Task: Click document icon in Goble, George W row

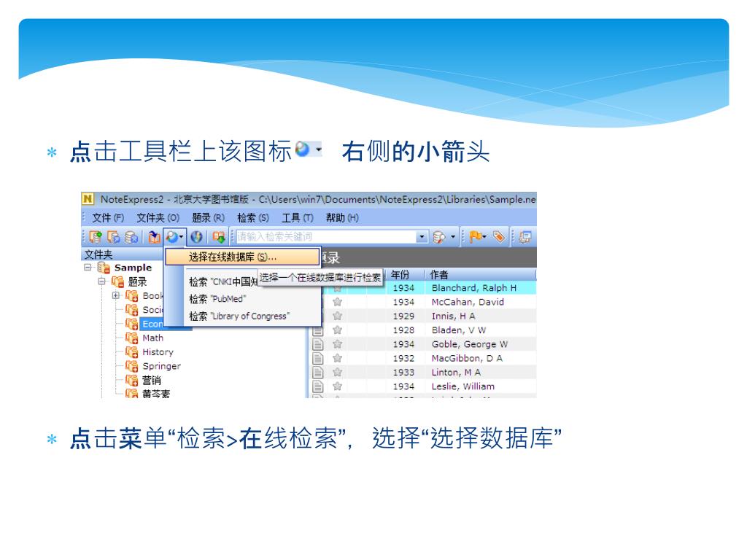Action: 318,344
